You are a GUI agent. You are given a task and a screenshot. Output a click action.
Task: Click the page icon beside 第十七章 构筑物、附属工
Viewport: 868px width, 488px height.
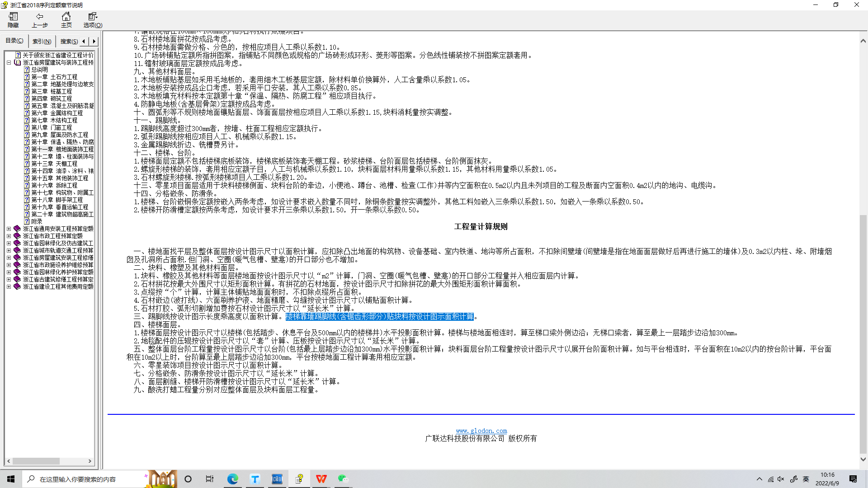(x=27, y=192)
